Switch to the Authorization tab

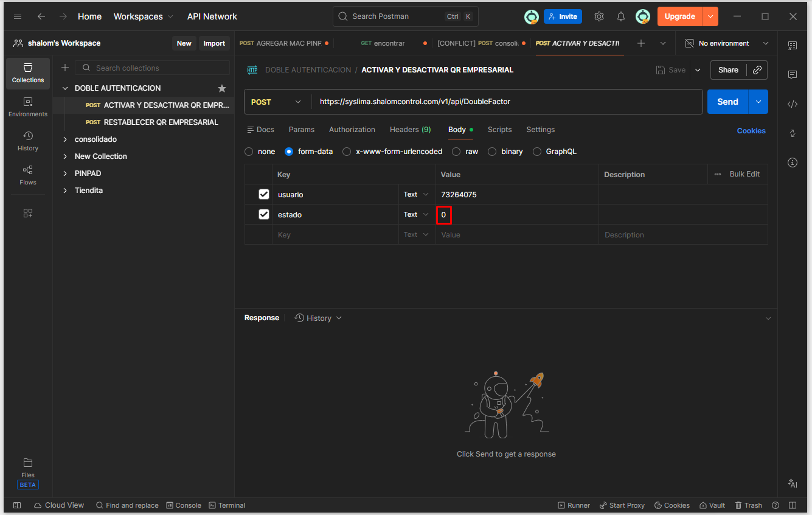352,130
